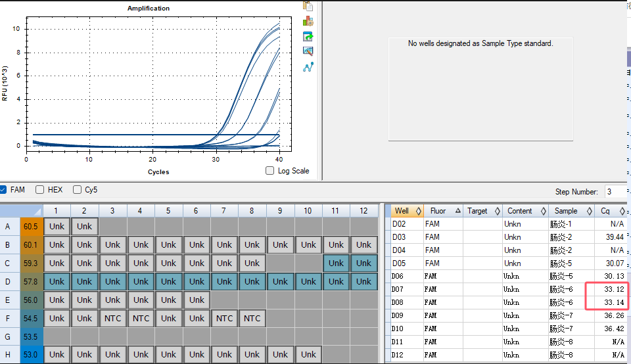
Task: Select table row for well D05
Action: [509, 263]
